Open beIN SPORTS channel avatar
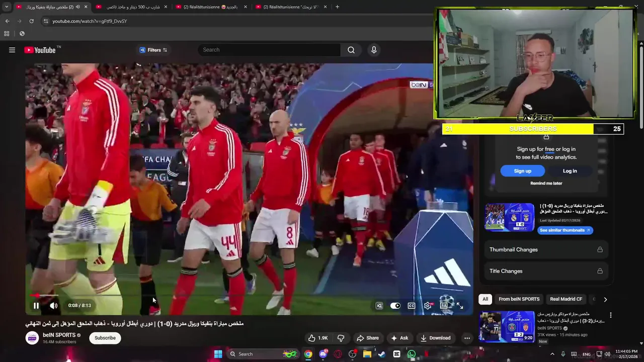The image size is (644, 362). [32, 338]
